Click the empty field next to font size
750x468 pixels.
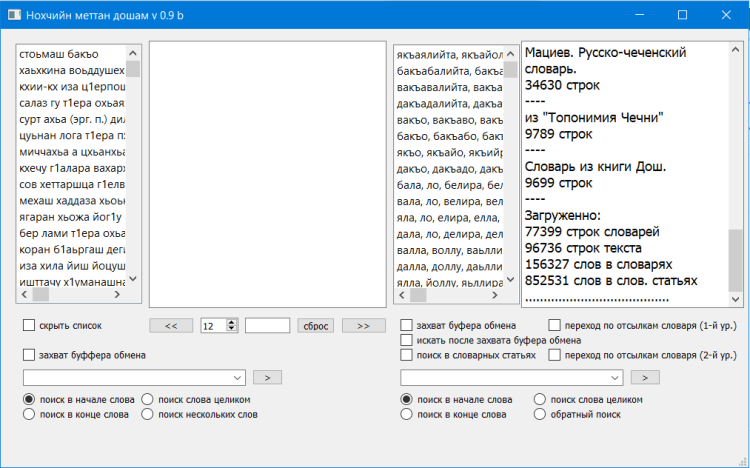click(267, 325)
